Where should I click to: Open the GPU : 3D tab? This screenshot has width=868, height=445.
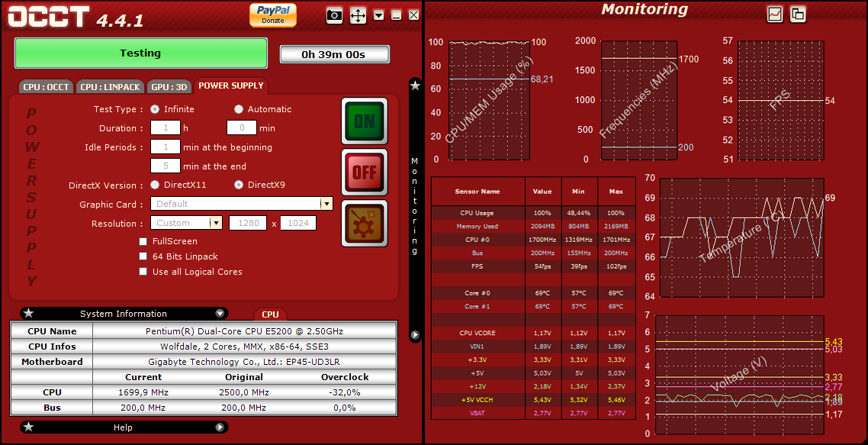click(x=169, y=87)
